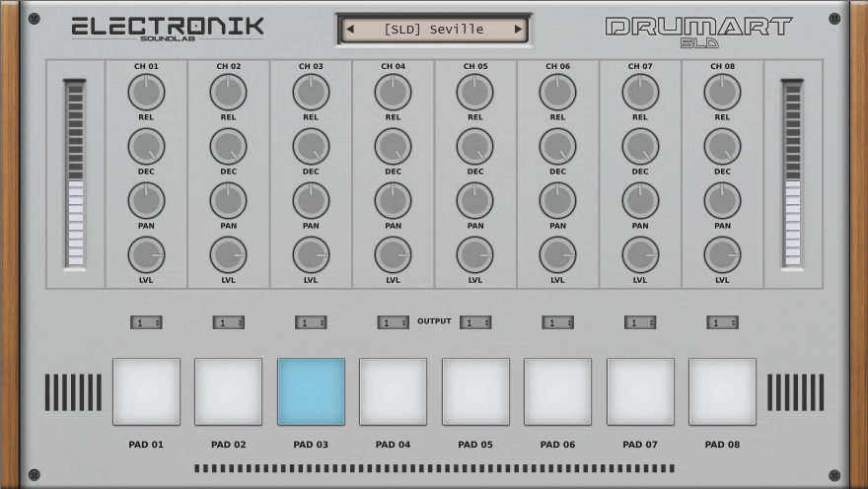Click the CH 01 LVL knob
Viewport: 868px width, 489px height.
click(146, 255)
